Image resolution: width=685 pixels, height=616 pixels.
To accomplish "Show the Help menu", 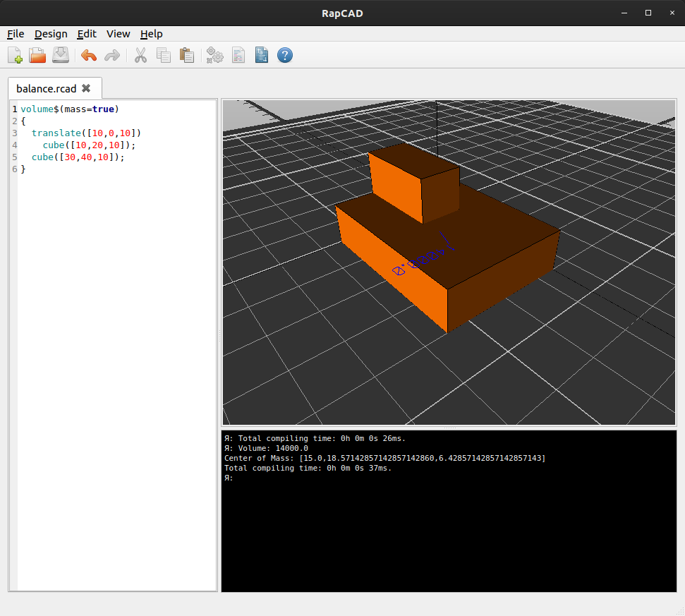I will (151, 34).
